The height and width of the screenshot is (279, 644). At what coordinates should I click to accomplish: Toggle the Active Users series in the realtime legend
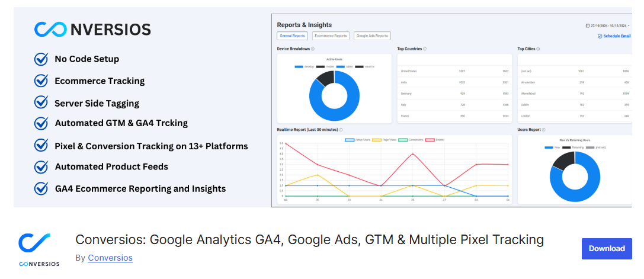coord(355,140)
